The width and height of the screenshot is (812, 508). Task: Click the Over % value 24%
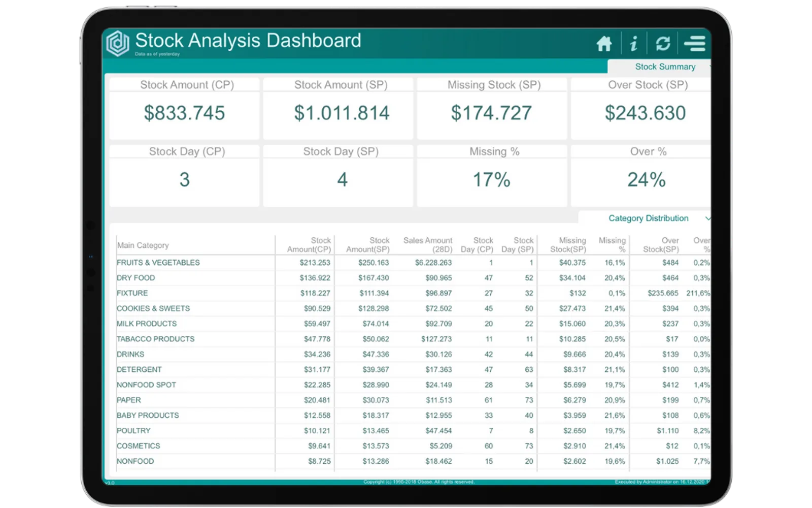(x=646, y=179)
